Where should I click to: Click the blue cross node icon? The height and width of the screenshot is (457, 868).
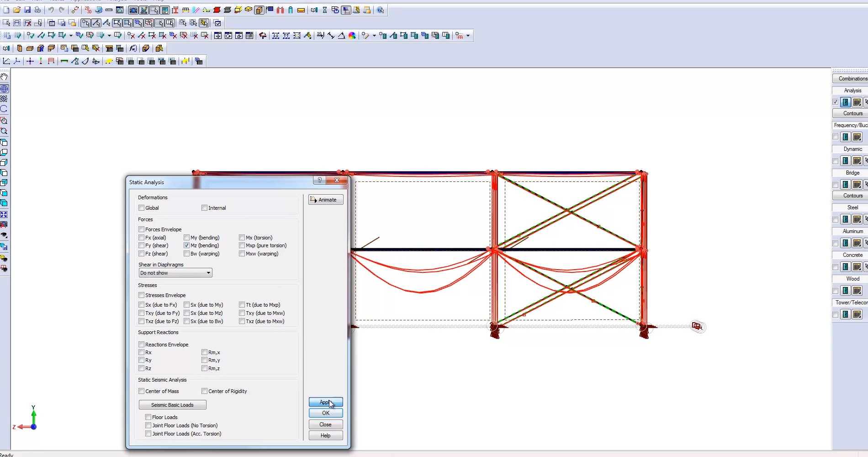pyautogui.click(x=30, y=61)
